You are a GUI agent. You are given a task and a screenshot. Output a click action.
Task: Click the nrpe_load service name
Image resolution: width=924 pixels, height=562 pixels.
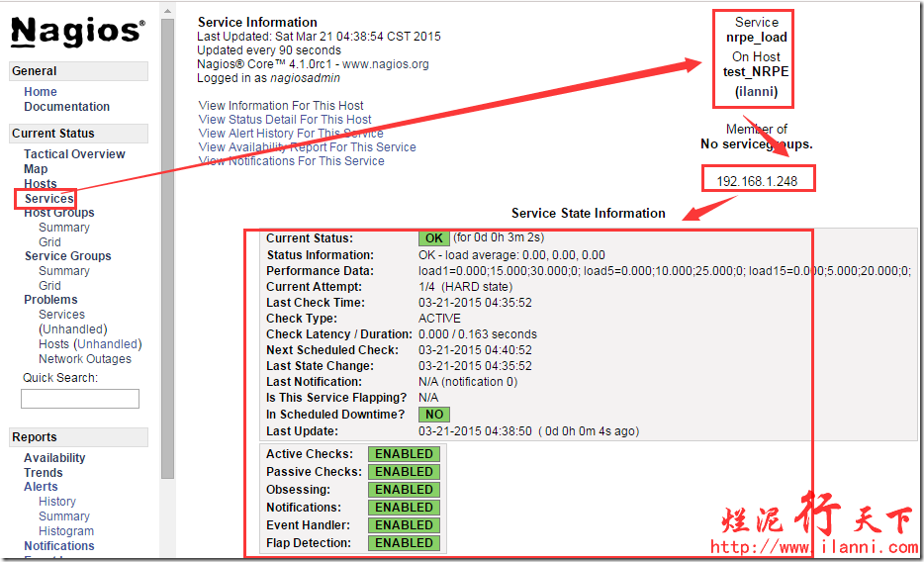coord(757,38)
